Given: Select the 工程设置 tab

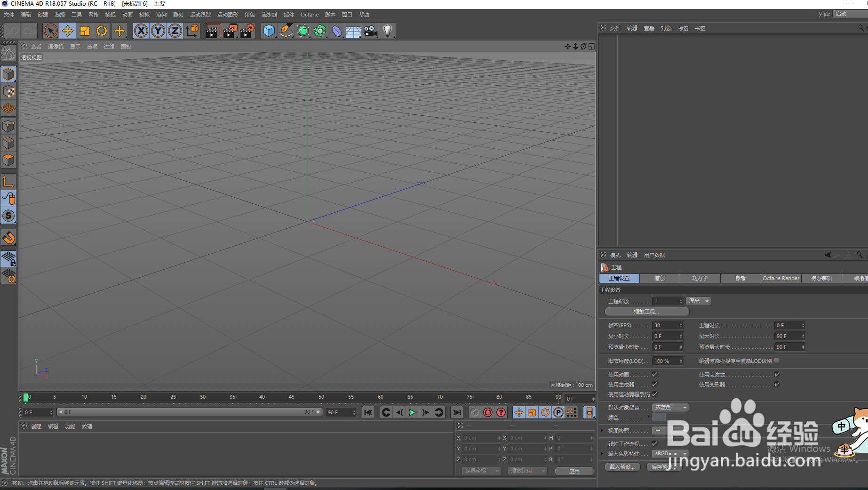Looking at the screenshot, I should 619,278.
